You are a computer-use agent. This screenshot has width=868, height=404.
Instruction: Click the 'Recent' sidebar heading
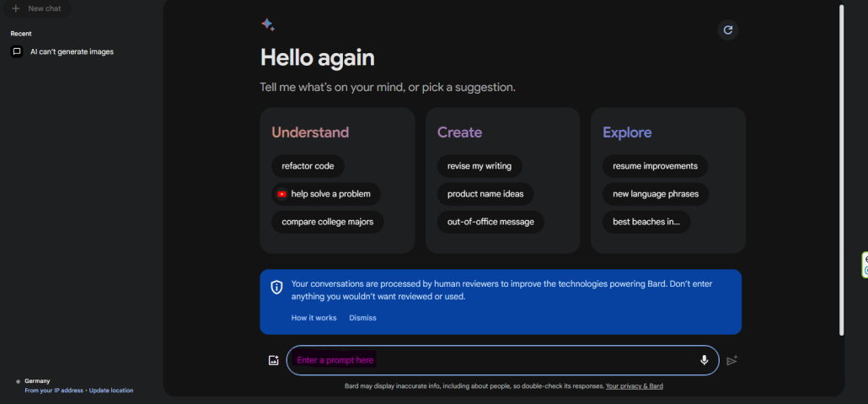21,34
